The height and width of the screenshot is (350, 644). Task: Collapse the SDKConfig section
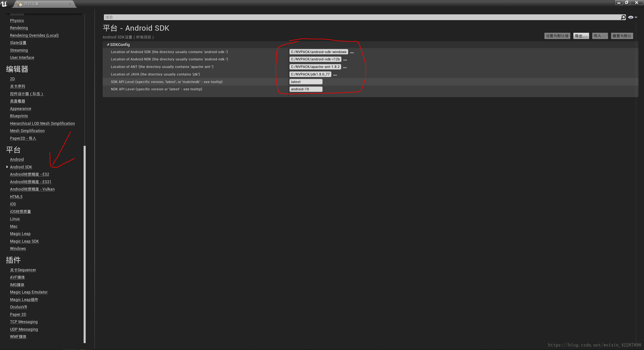point(108,45)
